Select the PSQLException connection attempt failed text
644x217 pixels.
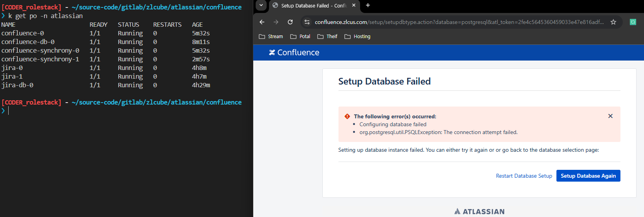[x=438, y=132]
